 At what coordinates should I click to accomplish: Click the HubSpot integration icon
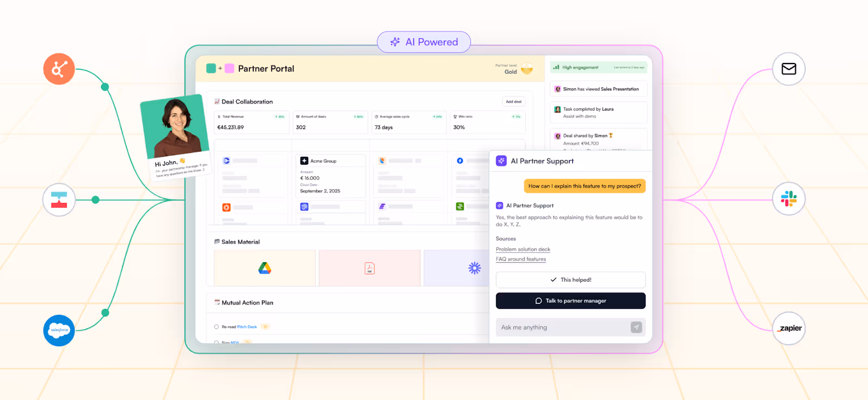[59, 69]
